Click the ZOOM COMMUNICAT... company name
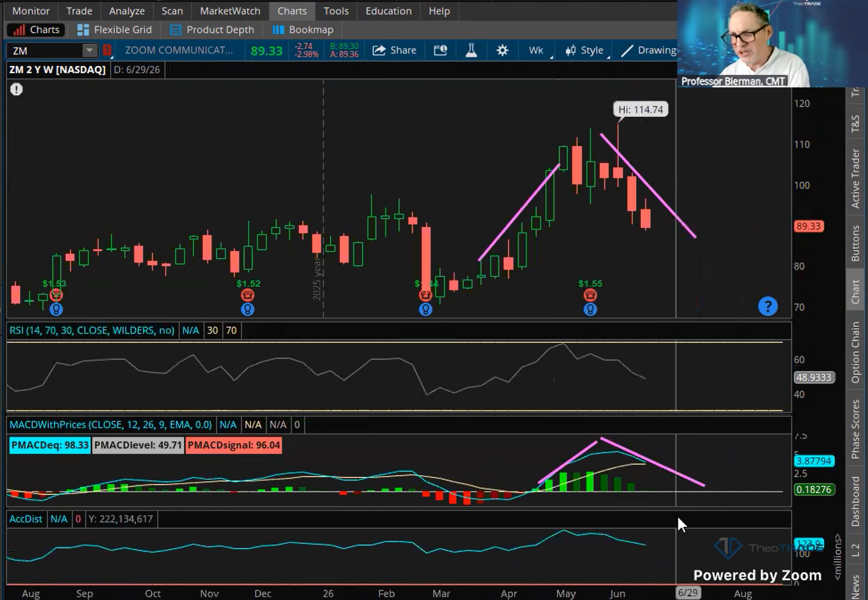Screen dimensions: 868x600 click(x=179, y=50)
